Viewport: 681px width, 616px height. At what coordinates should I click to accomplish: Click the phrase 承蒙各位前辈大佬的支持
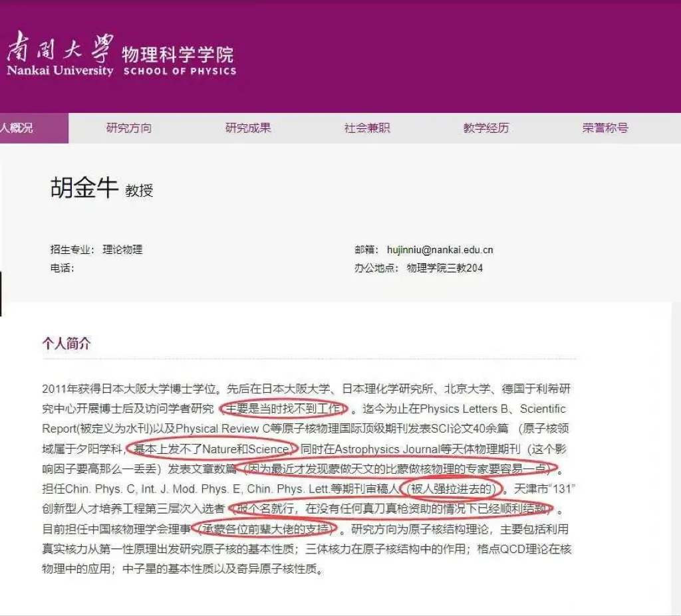click(x=265, y=529)
